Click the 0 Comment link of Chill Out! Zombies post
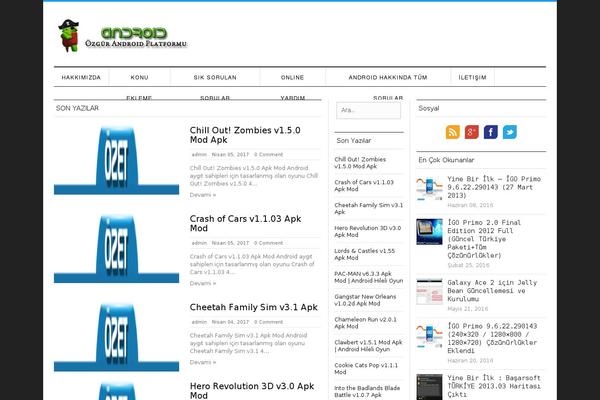600x400 pixels. (269, 155)
